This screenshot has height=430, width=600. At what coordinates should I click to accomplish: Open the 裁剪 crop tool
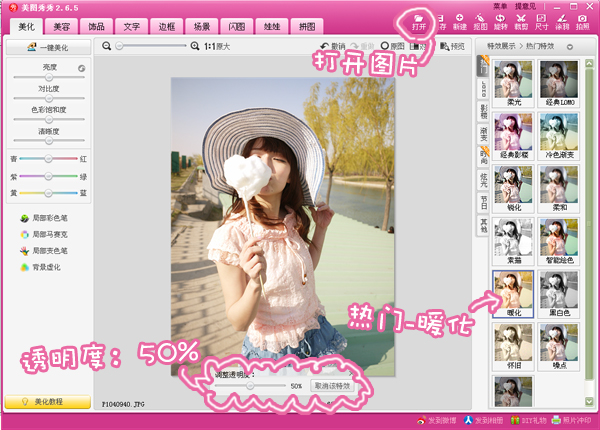click(521, 22)
